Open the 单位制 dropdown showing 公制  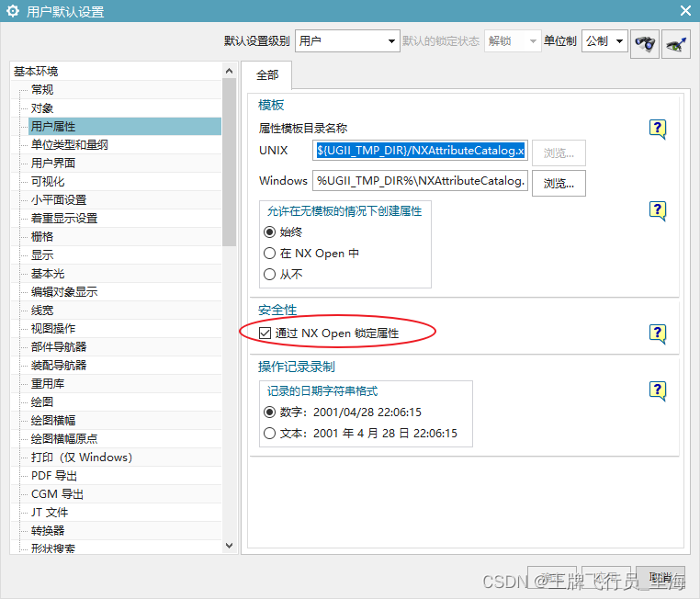pyautogui.click(x=604, y=41)
